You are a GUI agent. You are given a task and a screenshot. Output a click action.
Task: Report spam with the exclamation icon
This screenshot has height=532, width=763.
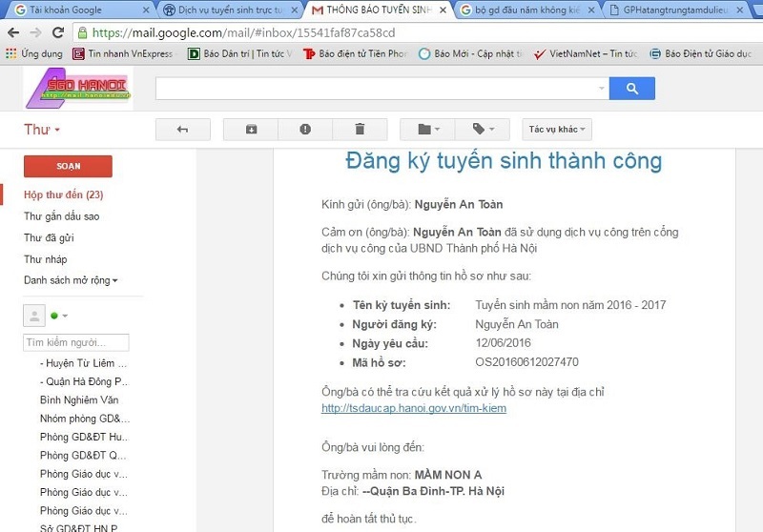tap(305, 129)
